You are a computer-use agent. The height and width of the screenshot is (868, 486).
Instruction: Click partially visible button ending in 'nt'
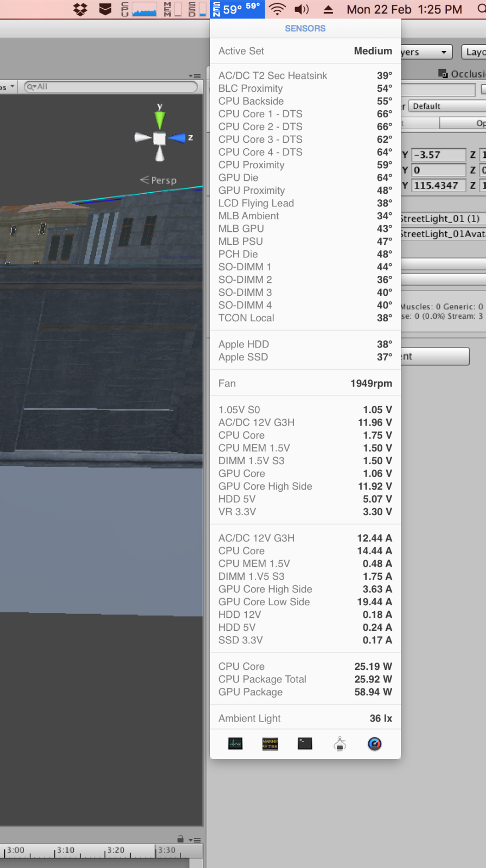[435, 356]
